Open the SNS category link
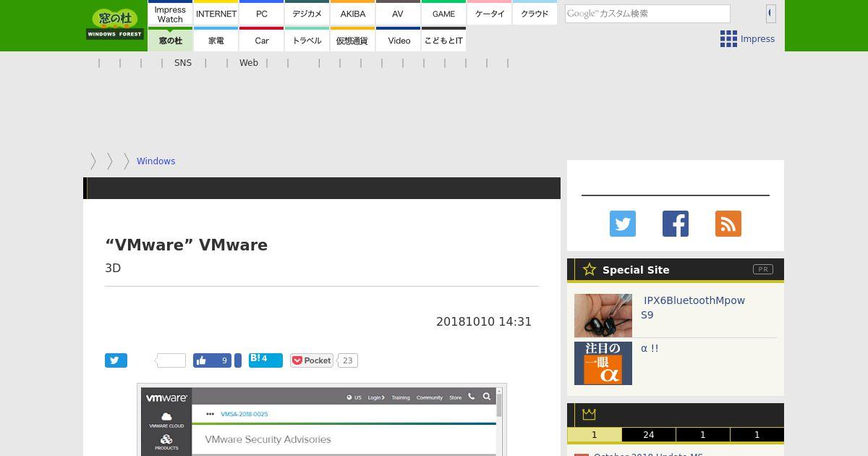The image size is (868, 456). [183, 63]
